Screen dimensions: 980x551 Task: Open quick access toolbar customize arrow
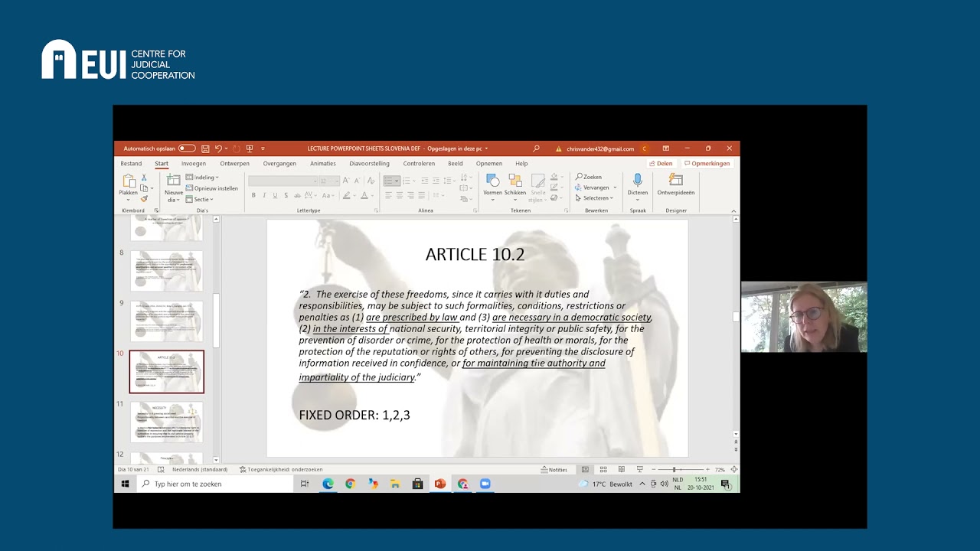[x=263, y=148]
